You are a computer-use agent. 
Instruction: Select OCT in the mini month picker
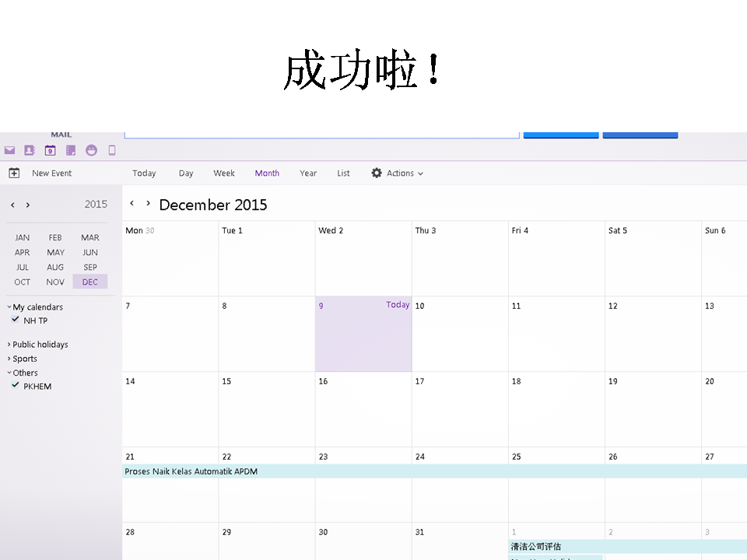pos(22,282)
